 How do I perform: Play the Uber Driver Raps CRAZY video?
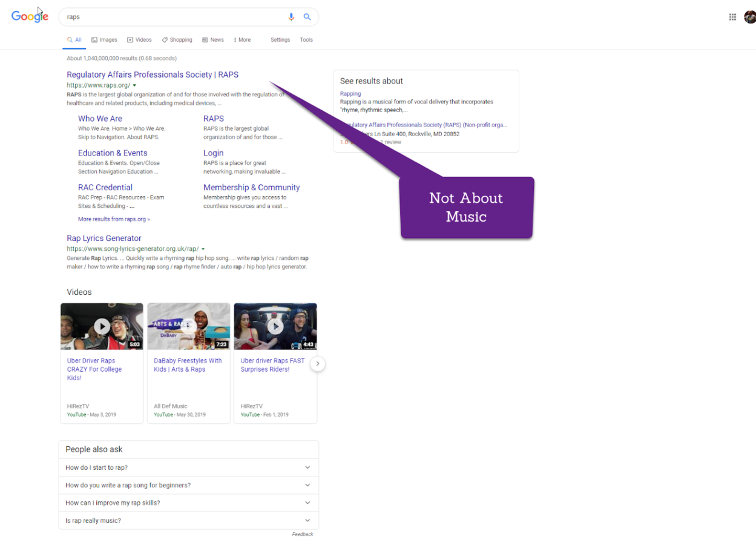click(102, 326)
